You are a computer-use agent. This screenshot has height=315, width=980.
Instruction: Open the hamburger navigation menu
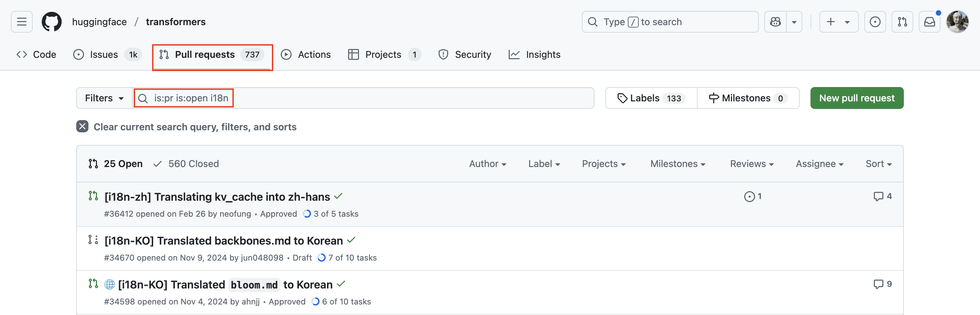click(x=22, y=22)
